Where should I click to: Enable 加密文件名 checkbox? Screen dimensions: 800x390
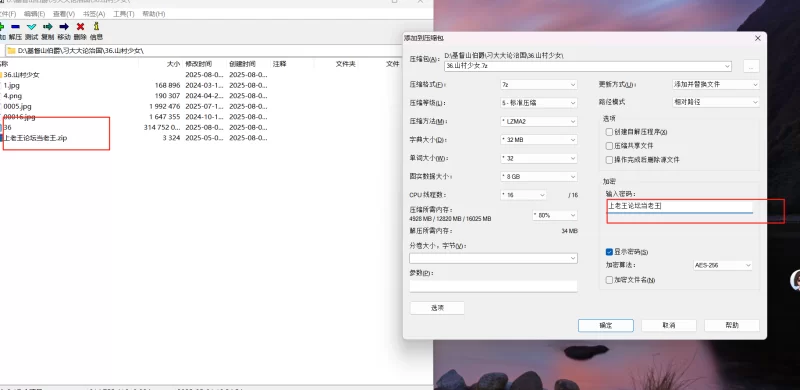pos(609,280)
